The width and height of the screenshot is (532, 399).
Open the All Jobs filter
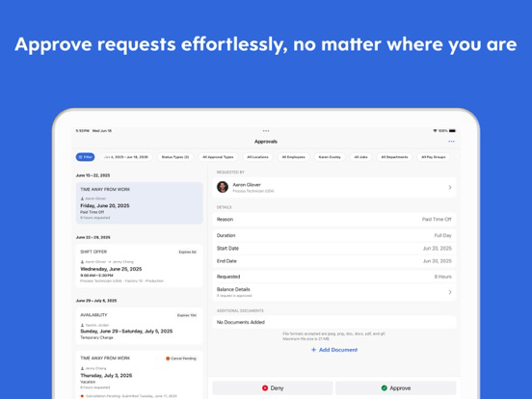(360, 157)
